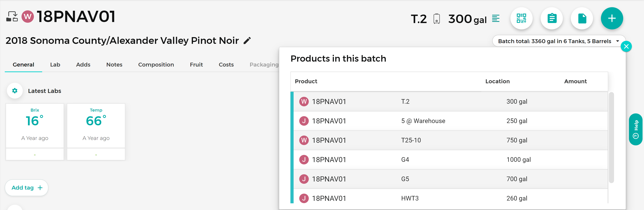The image size is (644, 210).
Task: Switch to the General tab
Action: tap(23, 65)
